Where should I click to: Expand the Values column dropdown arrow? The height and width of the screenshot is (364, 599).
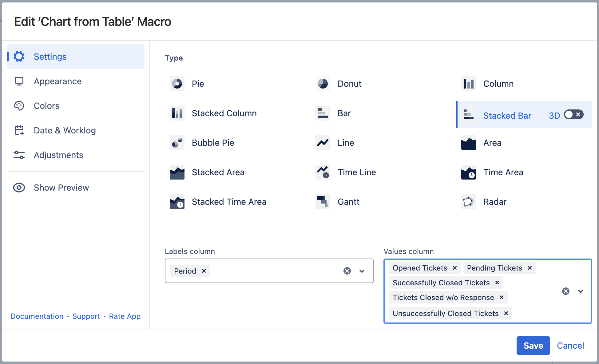tap(580, 291)
